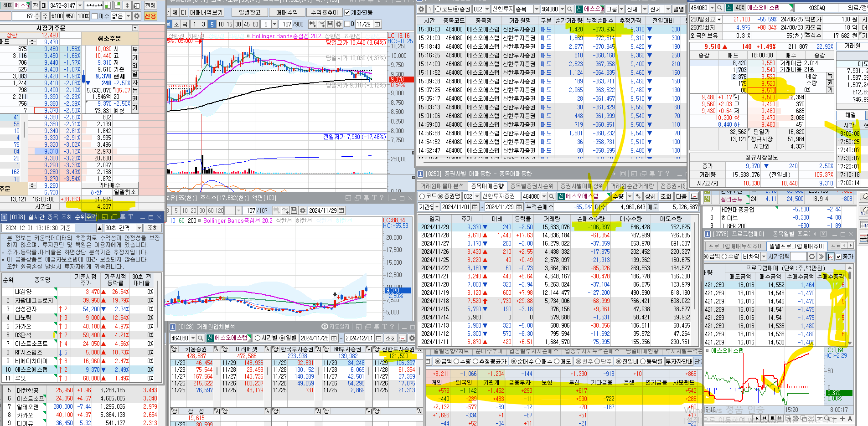Click chart icon at right of 0250 toolbar
This screenshot has width=868, height=426.
(x=694, y=196)
